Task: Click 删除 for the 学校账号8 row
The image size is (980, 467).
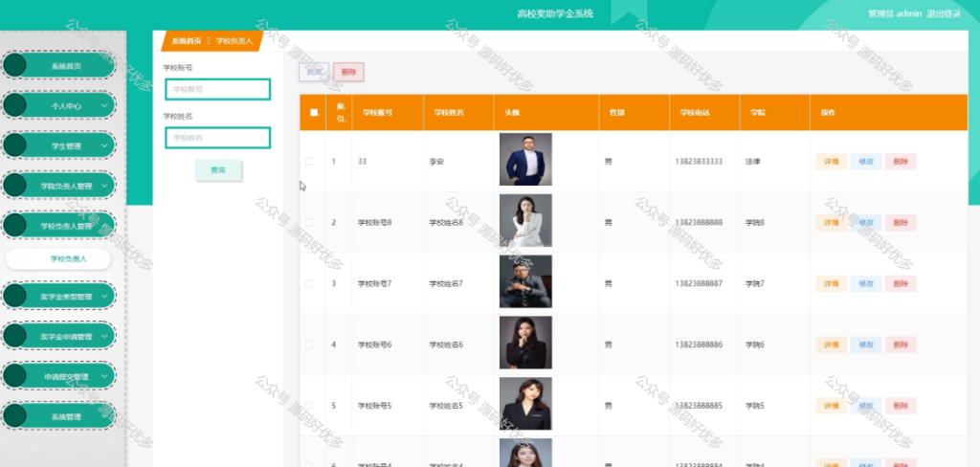Action: (901, 223)
